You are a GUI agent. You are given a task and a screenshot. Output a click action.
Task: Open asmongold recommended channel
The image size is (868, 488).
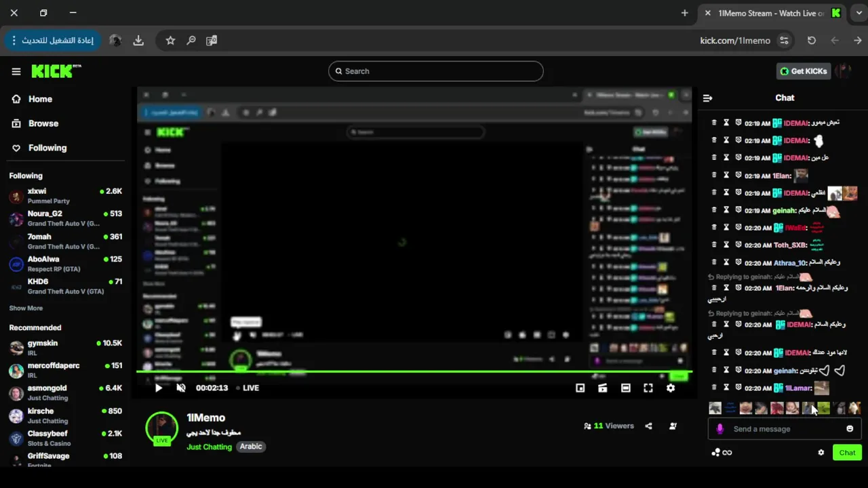coord(65,393)
